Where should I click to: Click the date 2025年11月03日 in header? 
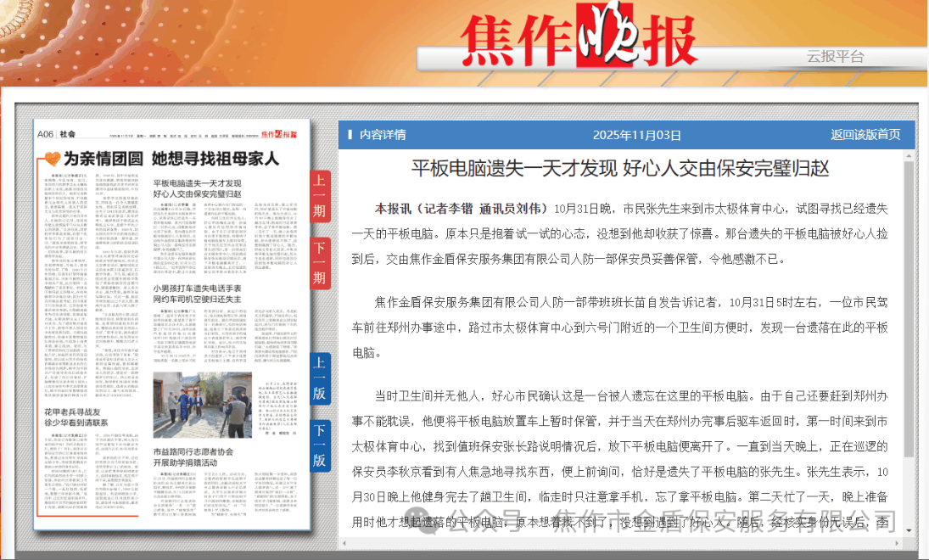click(636, 135)
